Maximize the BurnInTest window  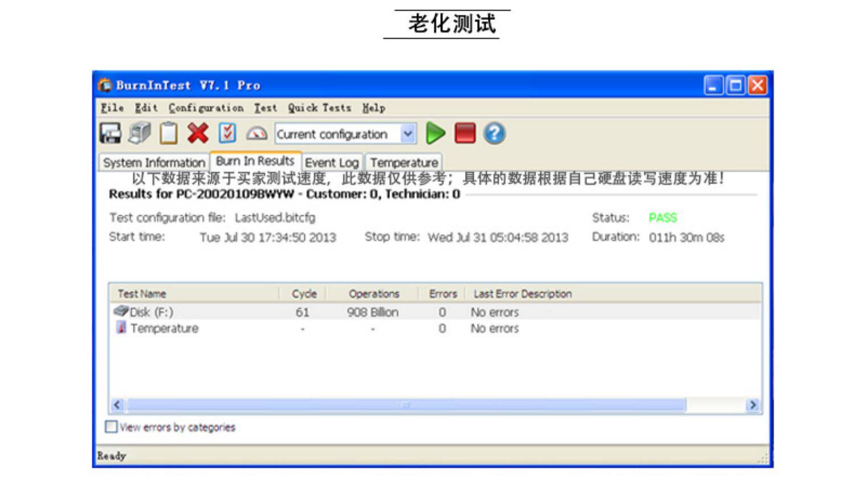coord(735,85)
